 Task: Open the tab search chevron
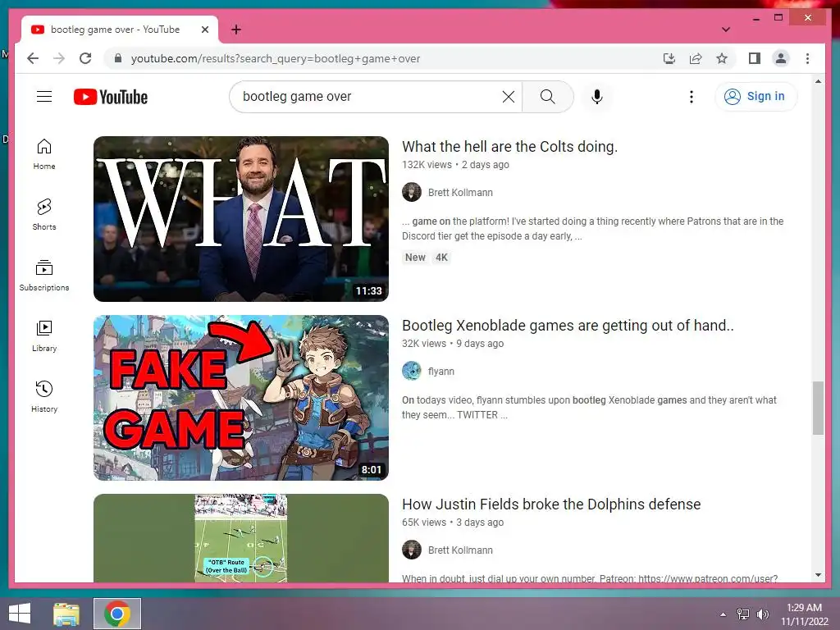click(x=725, y=30)
